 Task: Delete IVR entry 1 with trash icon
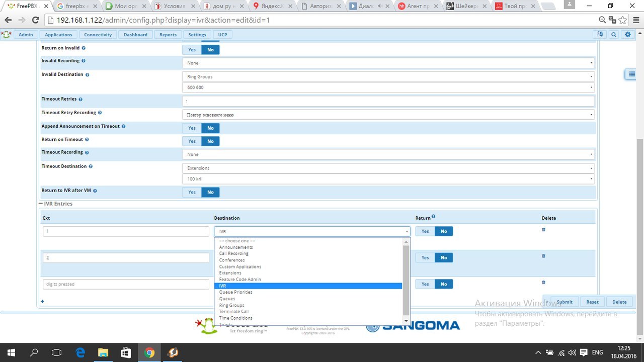click(543, 230)
